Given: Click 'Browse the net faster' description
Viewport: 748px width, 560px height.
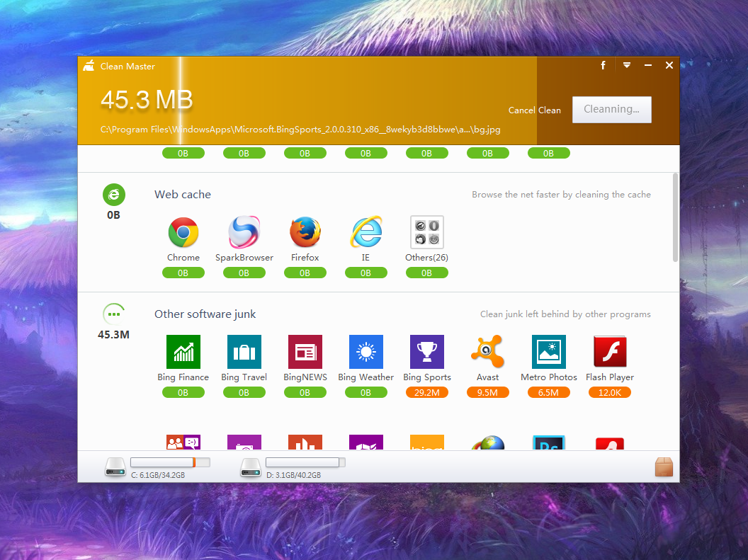Looking at the screenshot, I should [x=561, y=195].
